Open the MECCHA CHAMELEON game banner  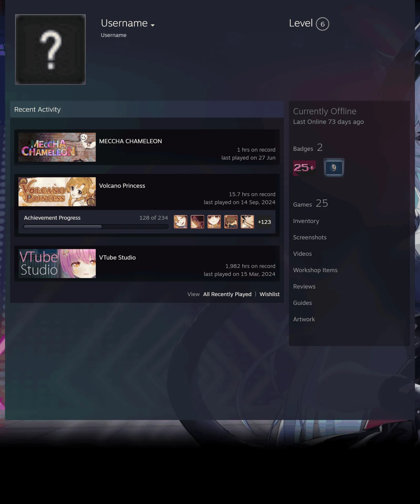coord(57,147)
